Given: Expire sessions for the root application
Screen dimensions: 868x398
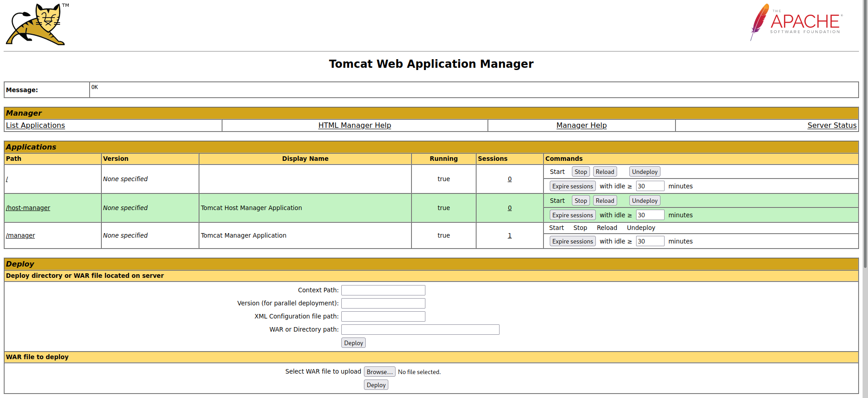Looking at the screenshot, I should click(x=572, y=187).
